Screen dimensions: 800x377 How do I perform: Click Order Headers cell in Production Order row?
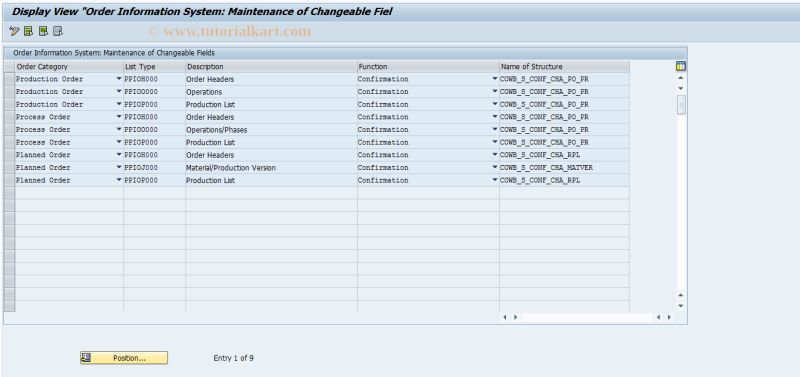(x=271, y=79)
